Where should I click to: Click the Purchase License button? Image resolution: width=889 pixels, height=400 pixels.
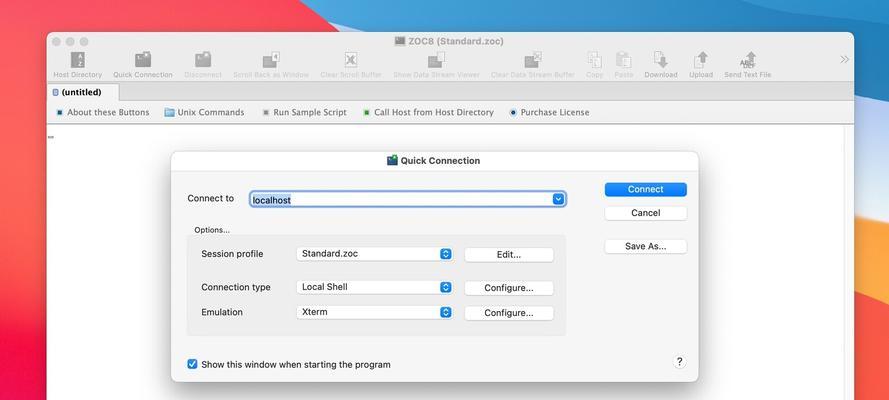coord(549,112)
